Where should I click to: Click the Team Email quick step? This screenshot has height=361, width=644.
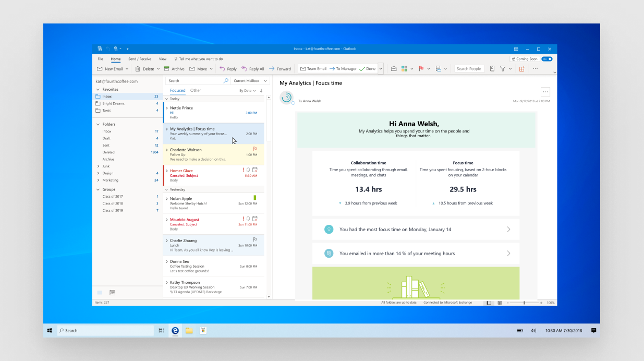point(313,69)
